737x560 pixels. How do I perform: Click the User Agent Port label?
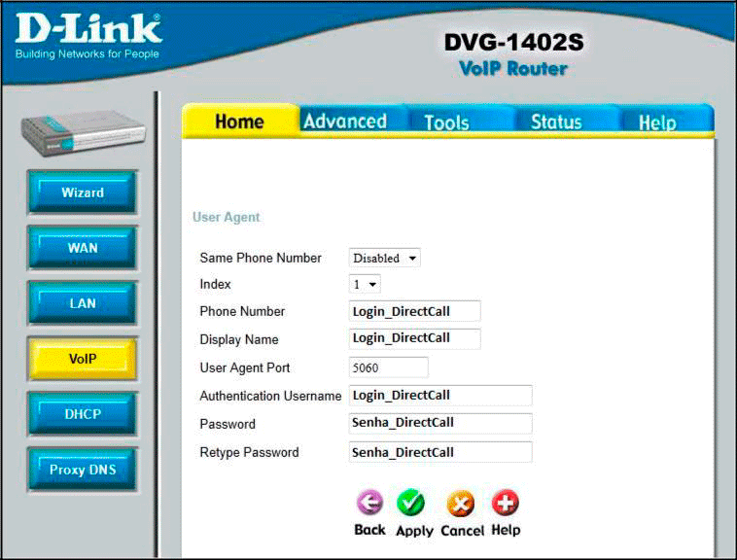244,367
